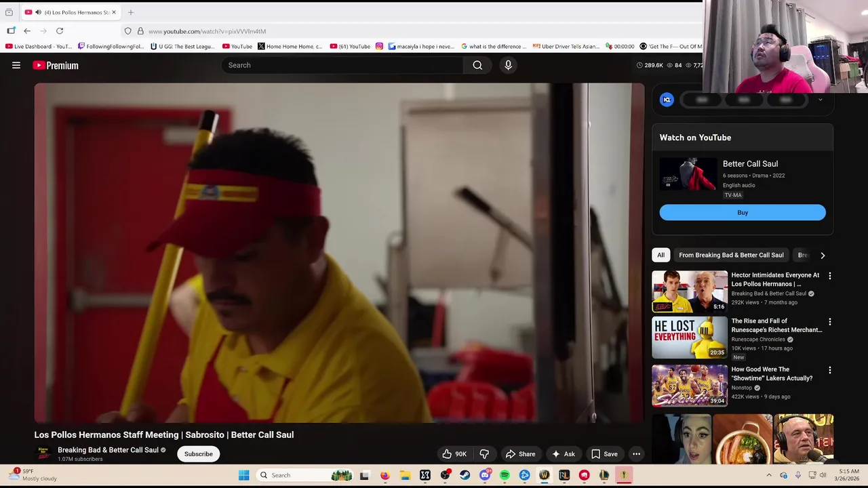Screen dimensions: 868x488
Task: Open options for Showtime Lakers video
Action: (x=829, y=371)
